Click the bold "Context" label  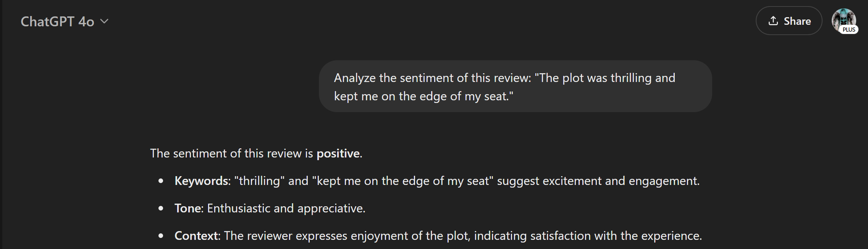click(196, 236)
